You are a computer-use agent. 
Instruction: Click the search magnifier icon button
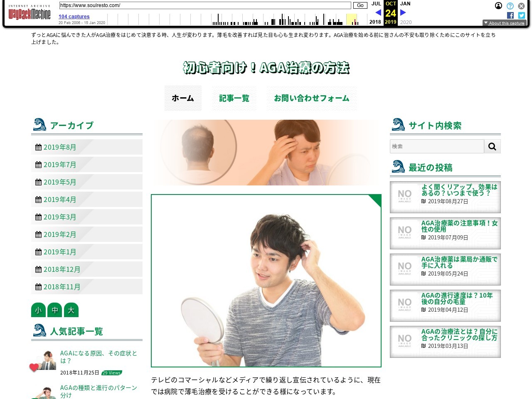pyautogui.click(x=493, y=146)
